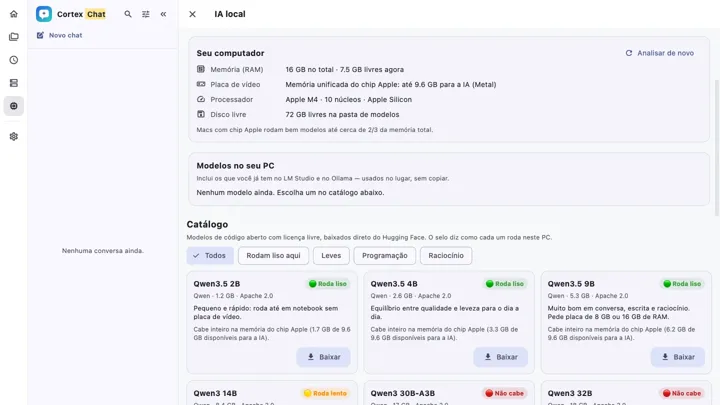The height and width of the screenshot is (405, 720).
Task: Click 'Qwen · 1.2 GB · Apache 2.0' line
Action: 233,296
